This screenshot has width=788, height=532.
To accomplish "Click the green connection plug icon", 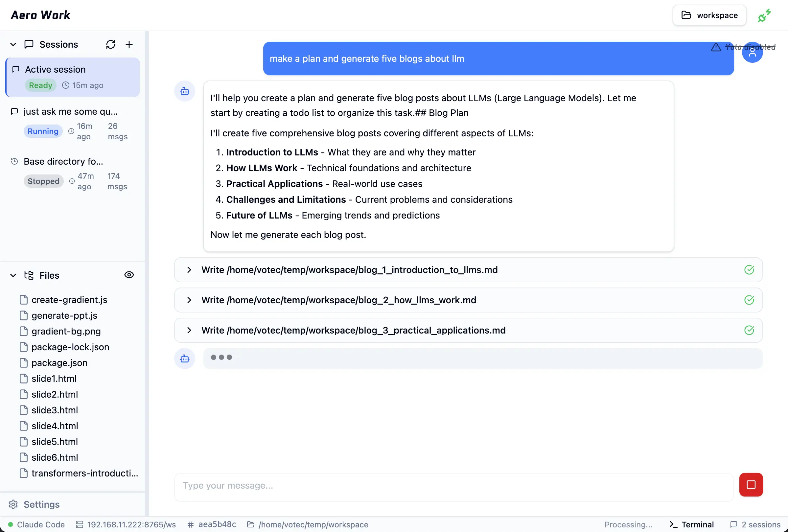I will 764,15.
